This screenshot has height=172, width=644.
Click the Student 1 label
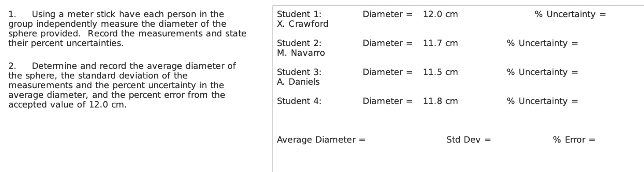coord(299,14)
